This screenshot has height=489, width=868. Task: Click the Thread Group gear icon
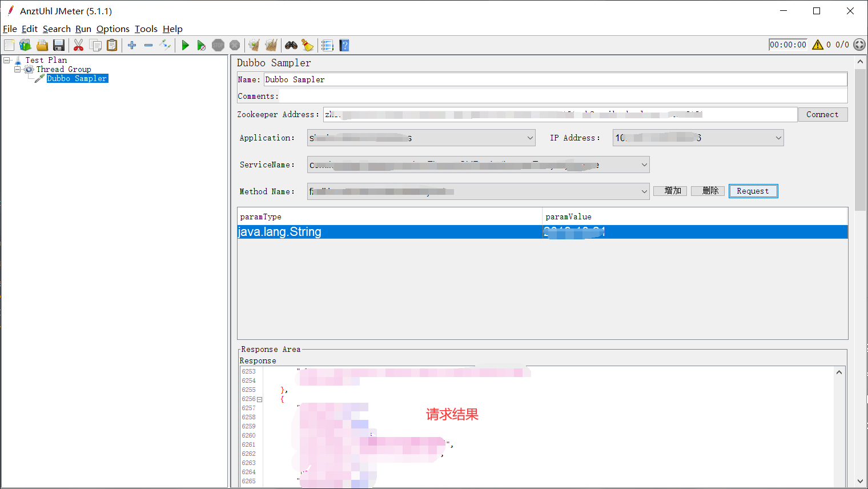click(x=29, y=69)
